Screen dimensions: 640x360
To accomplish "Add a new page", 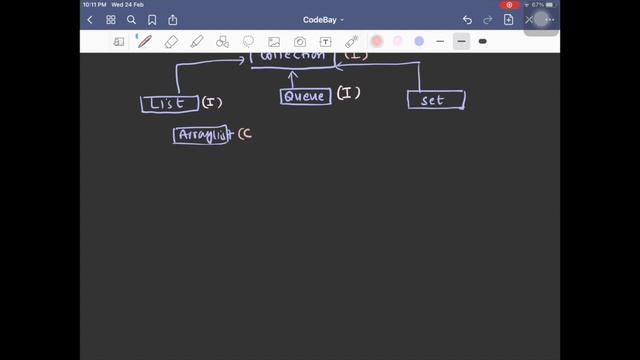I will pos(508,20).
